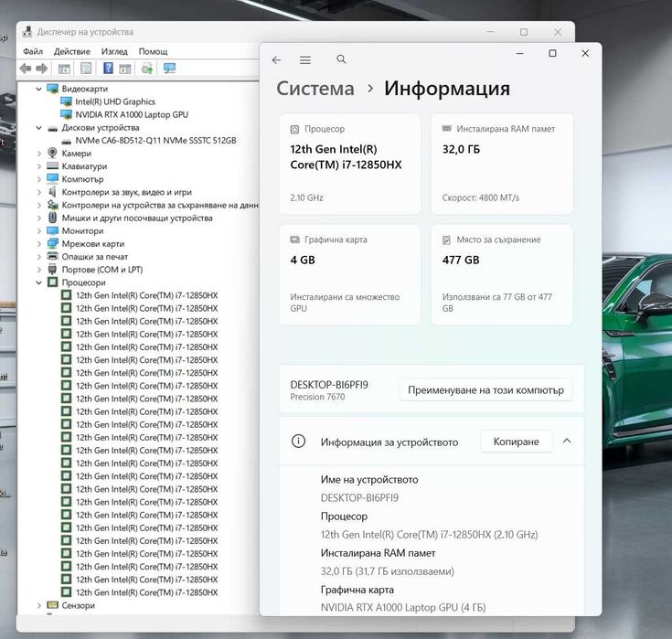Image resolution: width=672 pixels, height=639 pixels.
Task: Select Intel(R) UHD Graphics device row
Action: pyautogui.click(x=115, y=101)
